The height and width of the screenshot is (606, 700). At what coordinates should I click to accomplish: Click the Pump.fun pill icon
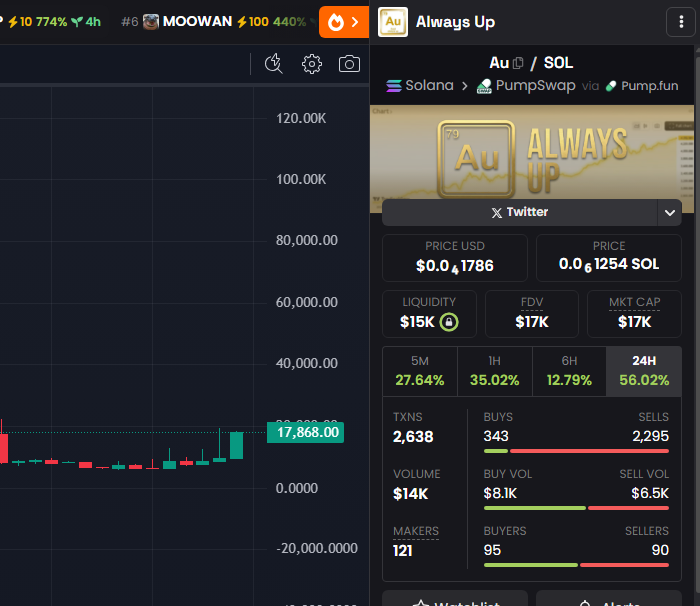611,86
